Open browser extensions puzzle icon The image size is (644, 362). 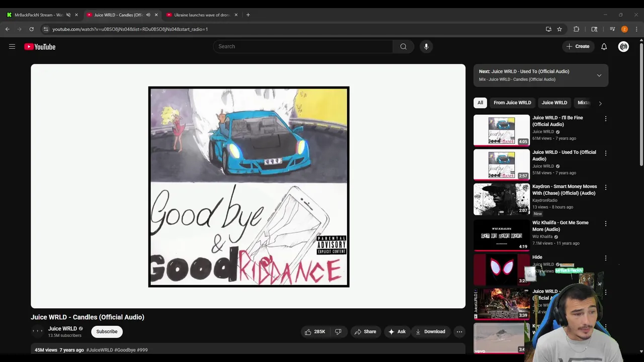577,29
